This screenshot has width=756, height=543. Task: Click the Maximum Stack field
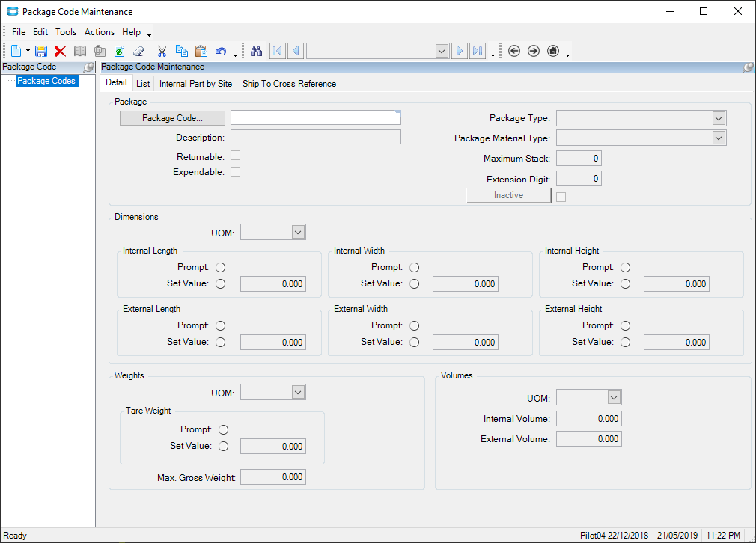(579, 159)
